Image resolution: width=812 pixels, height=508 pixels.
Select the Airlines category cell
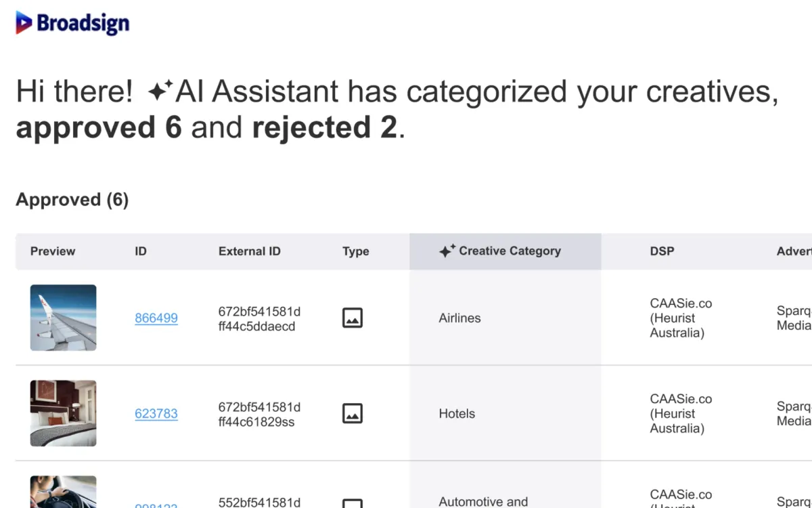click(459, 318)
